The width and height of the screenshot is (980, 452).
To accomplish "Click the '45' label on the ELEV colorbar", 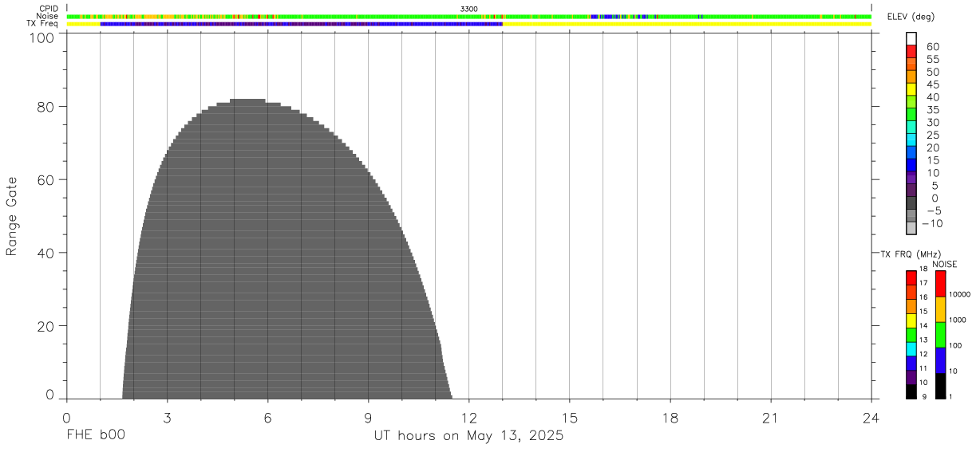I will [932, 85].
